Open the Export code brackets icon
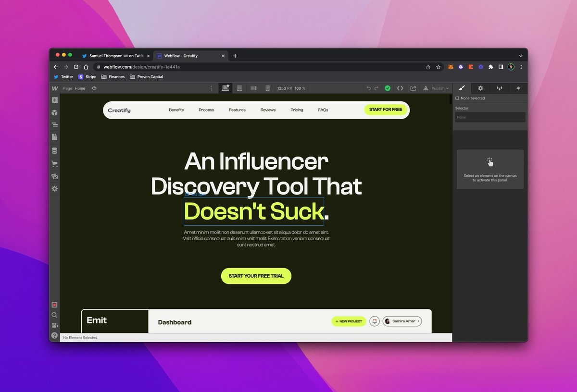 tap(400, 88)
